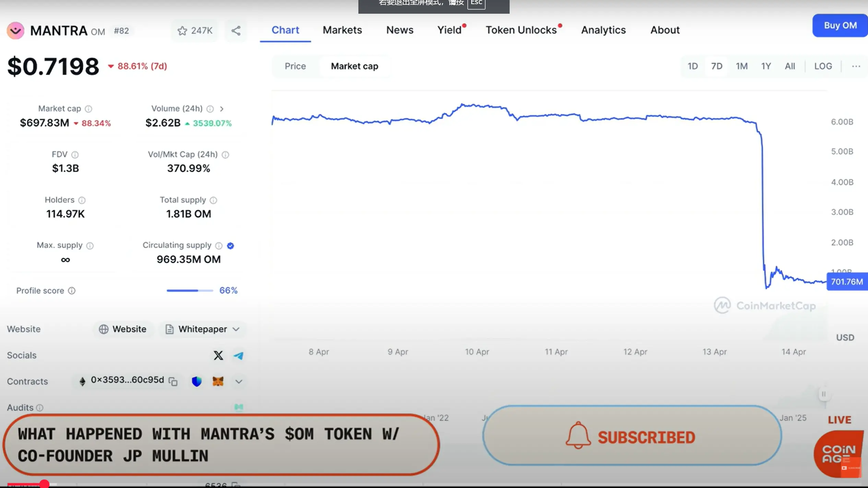Open MANTRA's X (Twitter) social icon
The width and height of the screenshot is (868, 488).
[218, 355]
